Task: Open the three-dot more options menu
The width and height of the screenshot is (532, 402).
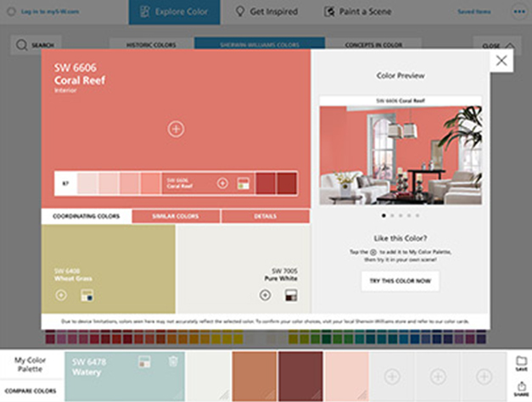Action: (x=519, y=12)
